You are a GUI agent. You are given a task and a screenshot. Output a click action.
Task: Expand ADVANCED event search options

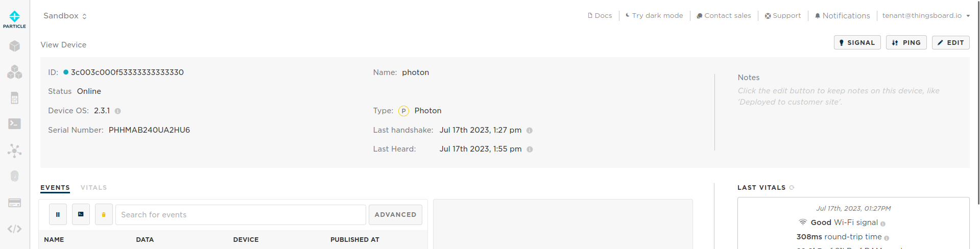click(395, 215)
